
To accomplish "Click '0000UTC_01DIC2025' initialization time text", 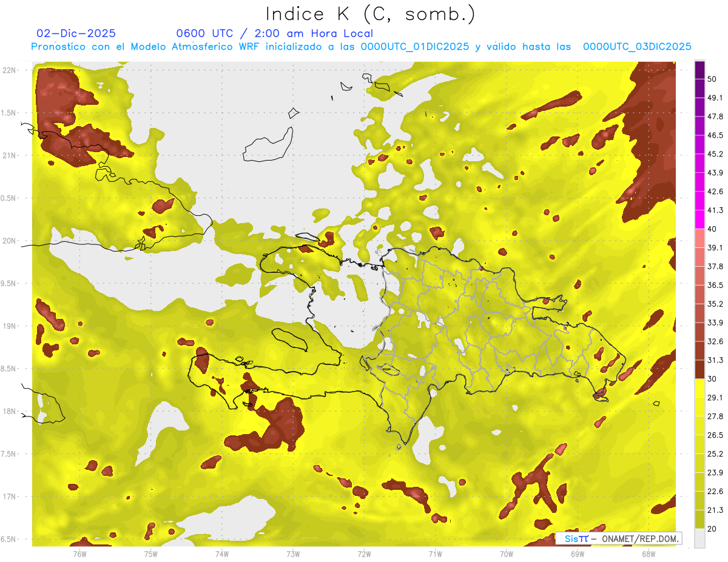I will [414, 47].
